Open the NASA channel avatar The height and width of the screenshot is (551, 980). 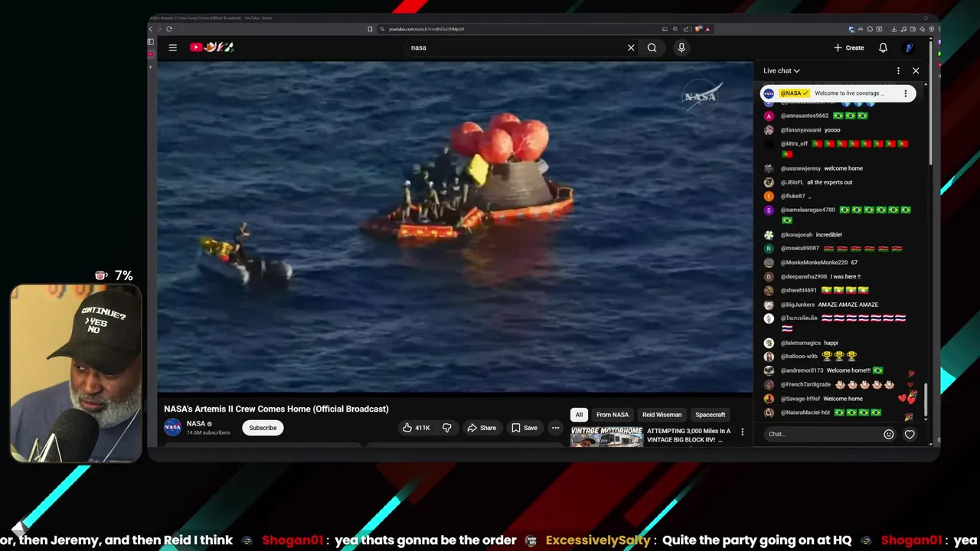(x=173, y=427)
